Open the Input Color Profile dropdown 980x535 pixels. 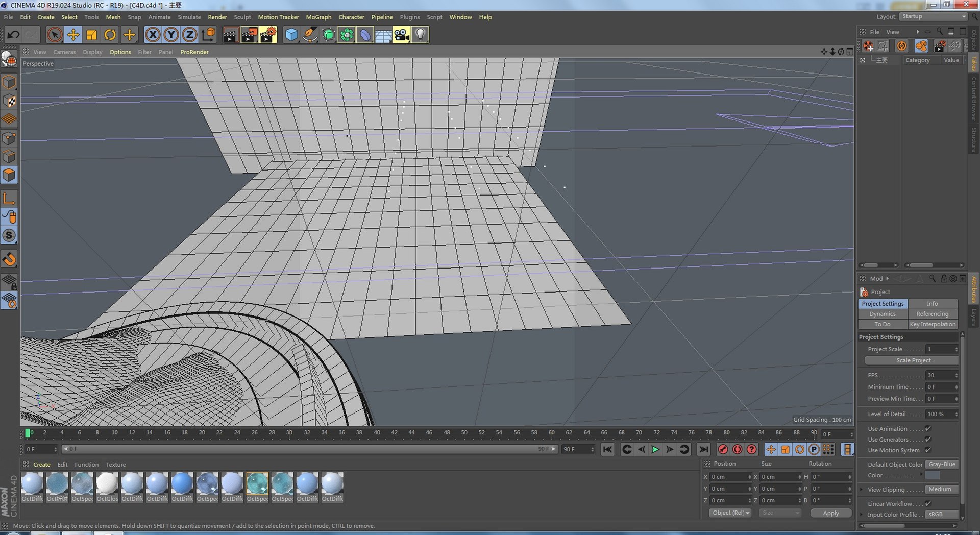coord(942,514)
